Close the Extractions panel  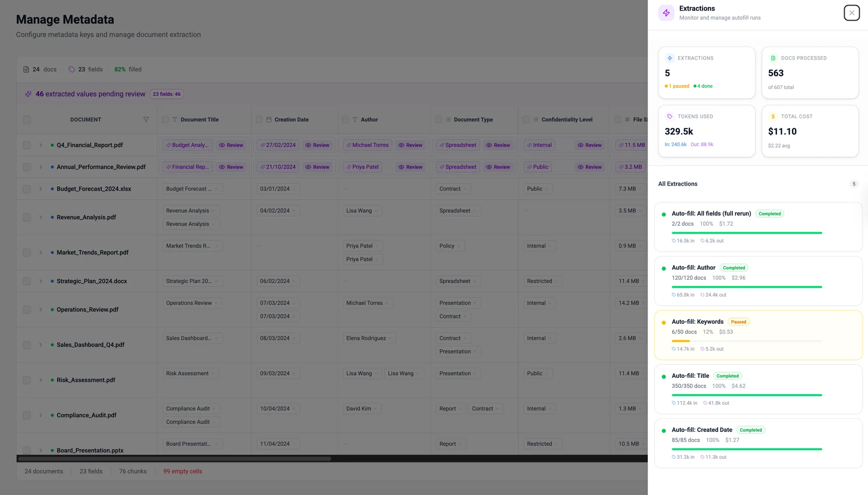pos(852,13)
